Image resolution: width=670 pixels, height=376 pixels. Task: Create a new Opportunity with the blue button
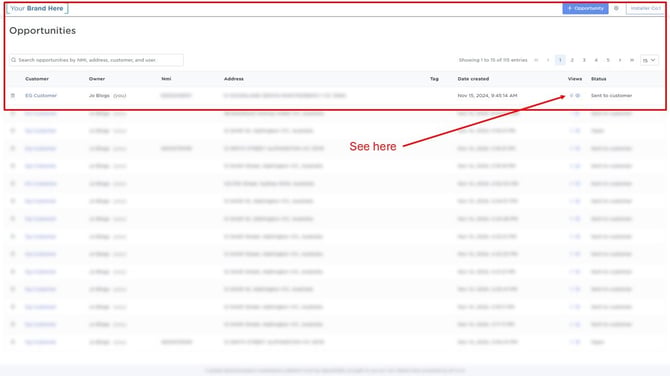(x=585, y=9)
